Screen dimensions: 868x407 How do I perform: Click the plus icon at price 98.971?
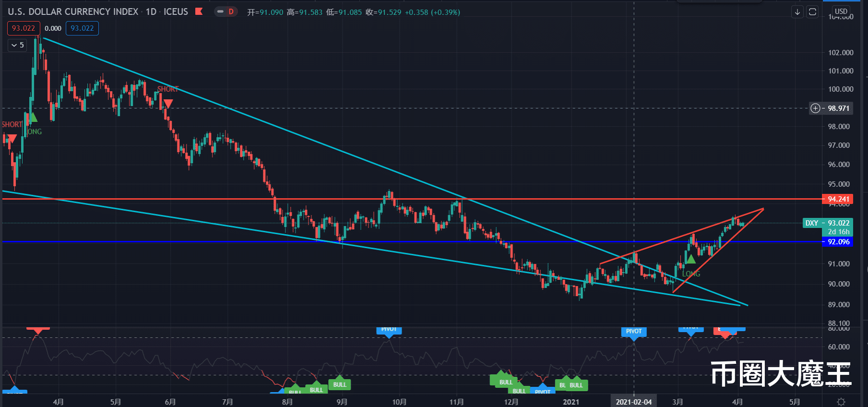(815, 108)
